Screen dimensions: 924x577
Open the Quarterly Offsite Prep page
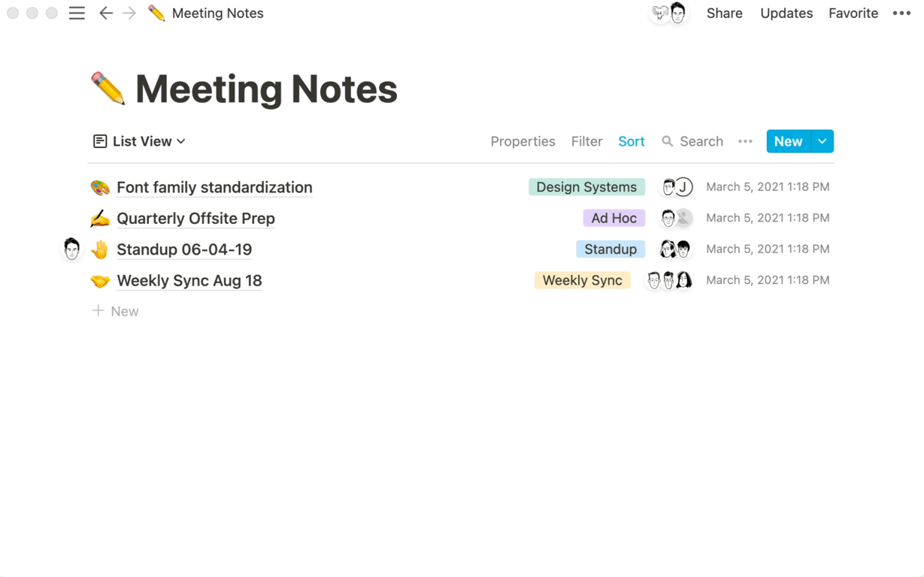[x=195, y=219]
